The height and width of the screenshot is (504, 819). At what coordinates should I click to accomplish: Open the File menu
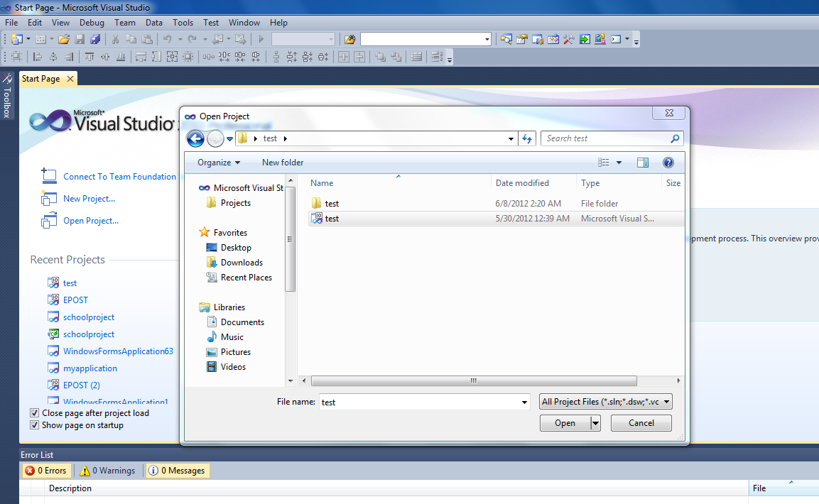pos(11,23)
